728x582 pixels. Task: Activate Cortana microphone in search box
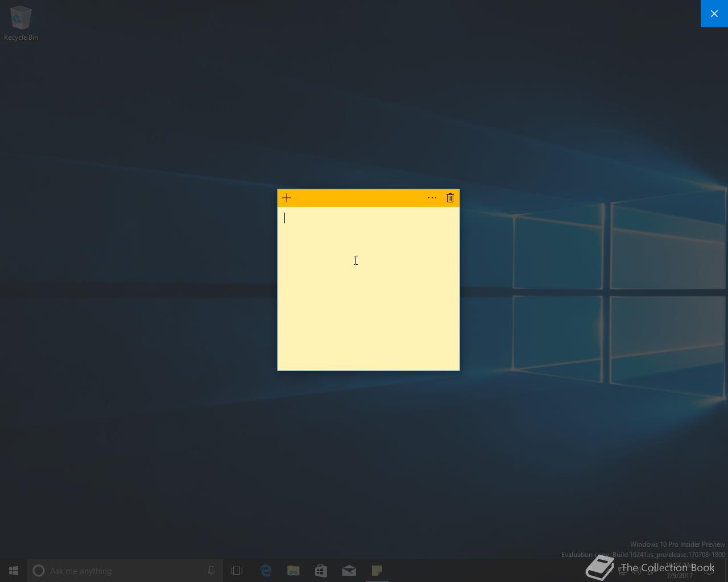[x=211, y=571]
